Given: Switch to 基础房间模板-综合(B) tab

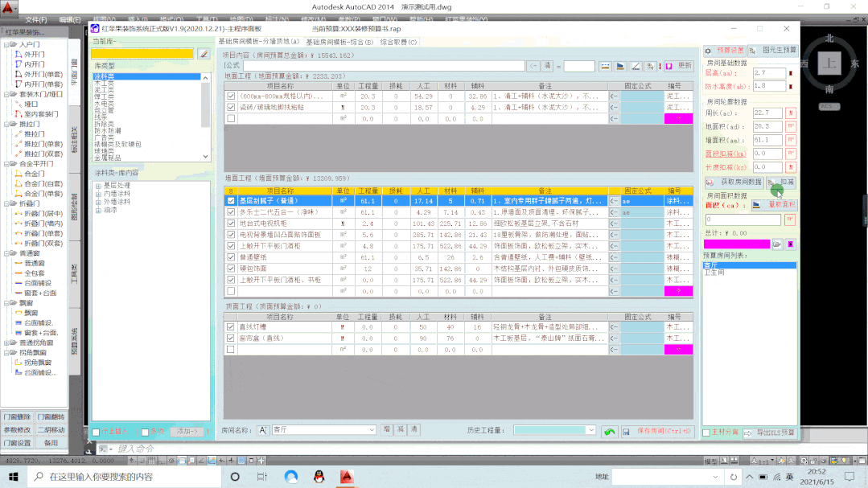Looking at the screenshot, I should click(x=339, y=42).
